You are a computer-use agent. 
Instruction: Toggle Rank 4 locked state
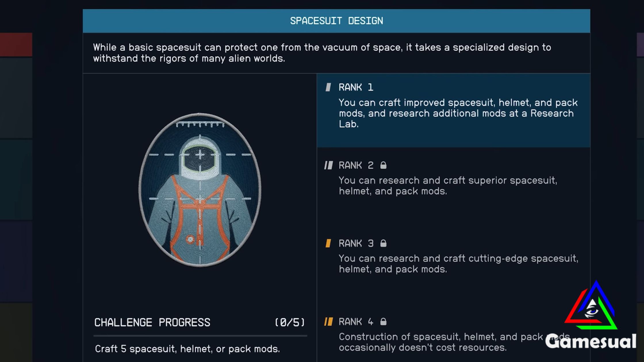click(384, 321)
